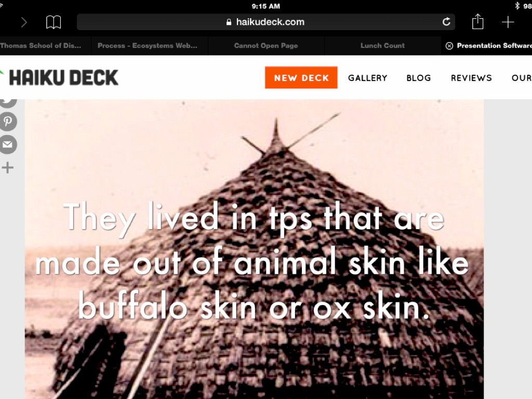The height and width of the screenshot is (399, 532).
Task: Share slide via Pinterest icon
Action: tap(8, 122)
